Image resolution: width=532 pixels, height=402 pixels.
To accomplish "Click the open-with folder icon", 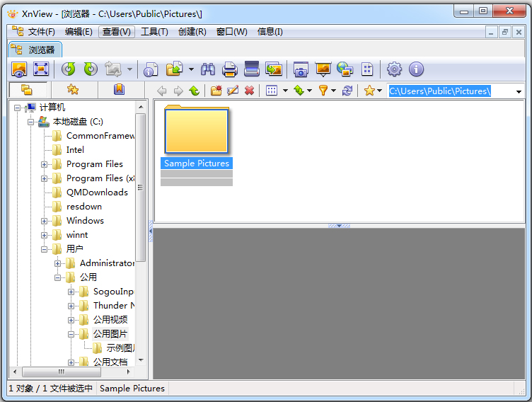I will point(175,69).
